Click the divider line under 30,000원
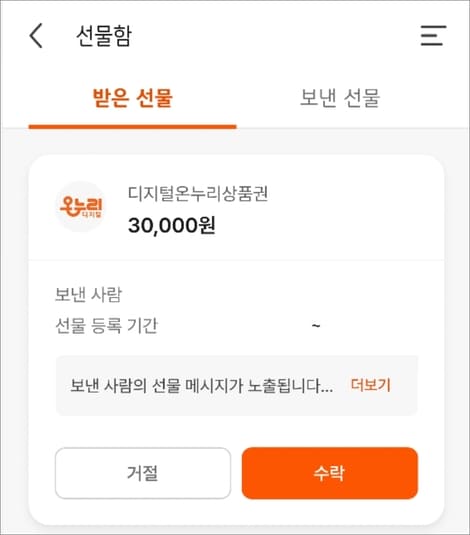The height and width of the screenshot is (535, 470). pos(237,260)
